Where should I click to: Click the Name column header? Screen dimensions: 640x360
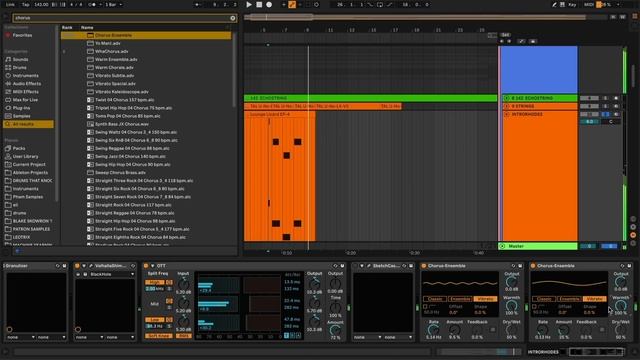pyautogui.click(x=87, y=27)
